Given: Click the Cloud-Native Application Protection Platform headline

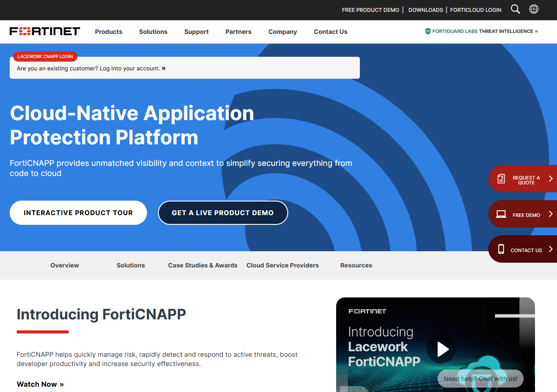Looking at the screenshot, I should [x=132, y=125].
